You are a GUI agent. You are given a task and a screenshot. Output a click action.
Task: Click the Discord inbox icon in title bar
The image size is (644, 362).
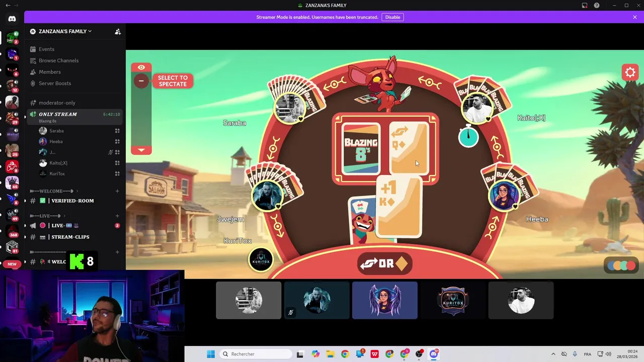point(585,6)
